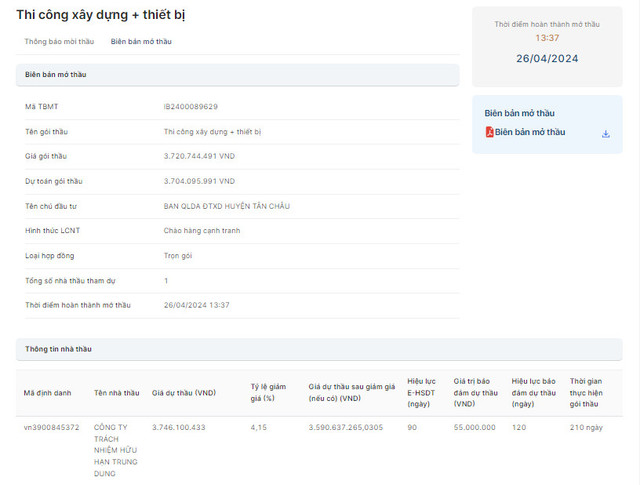This screenshot has width=640, height=485.
Task: Click the Giá dự thầu (VND) column header
Action: point(184,393)
